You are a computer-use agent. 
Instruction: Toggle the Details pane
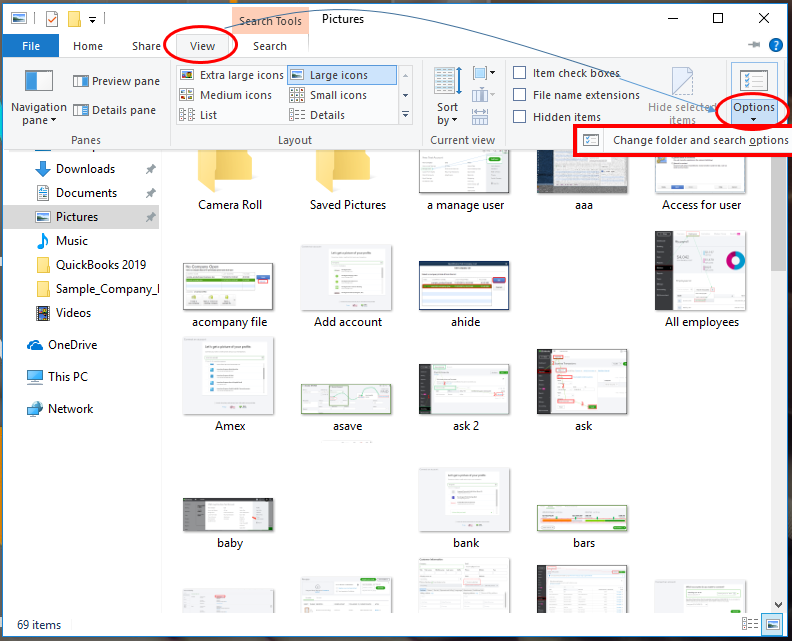pyautogui.click(x=114, y=110)
